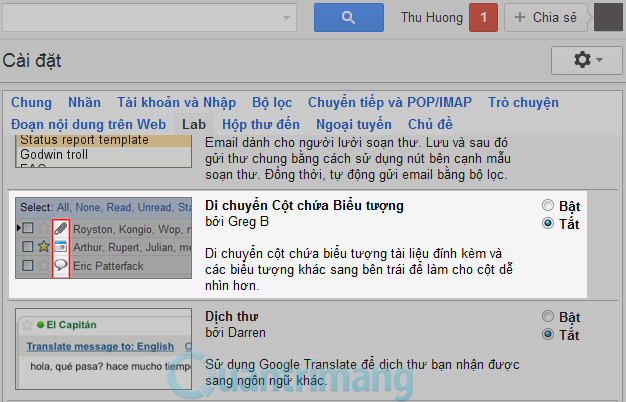
Task: Select Tắt for Di chuyển Cột chứa Biểu tượng
Action: pyautogui.click(x=548, y=223)
